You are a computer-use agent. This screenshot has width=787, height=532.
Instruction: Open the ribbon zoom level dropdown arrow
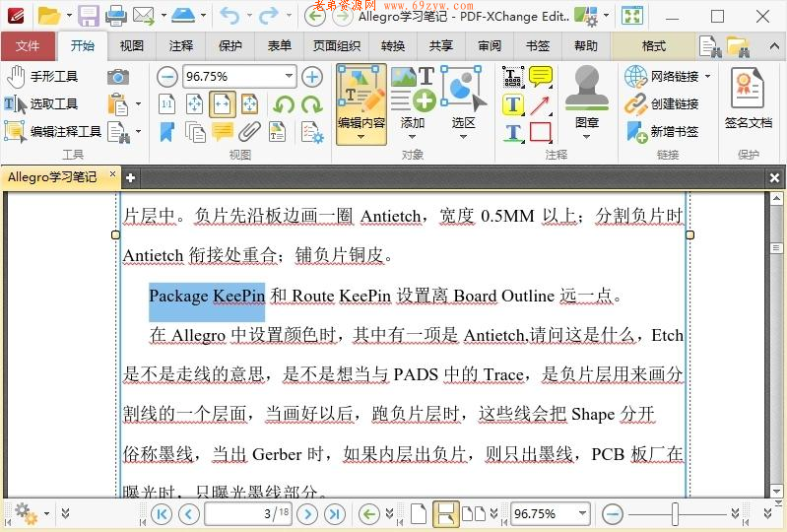(290, 76)
